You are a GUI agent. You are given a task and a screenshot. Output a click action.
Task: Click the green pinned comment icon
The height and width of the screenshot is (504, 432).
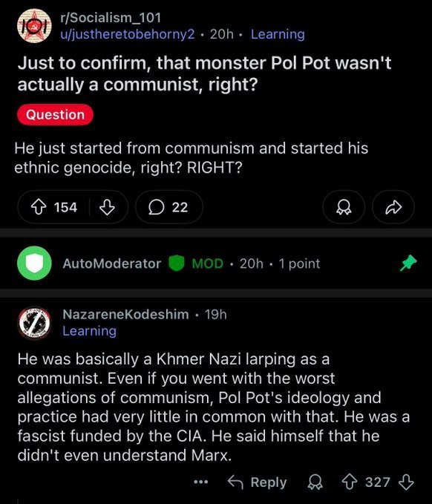pos(408,264)
